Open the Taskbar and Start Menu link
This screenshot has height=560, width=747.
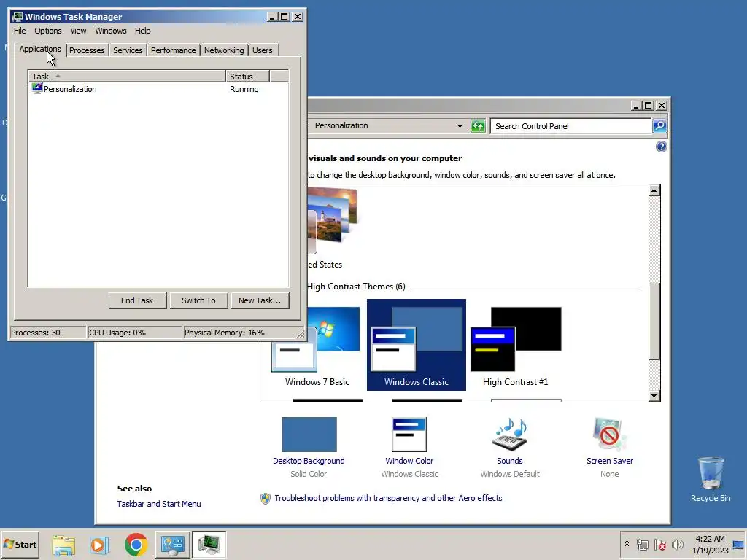tap(159, 504)
